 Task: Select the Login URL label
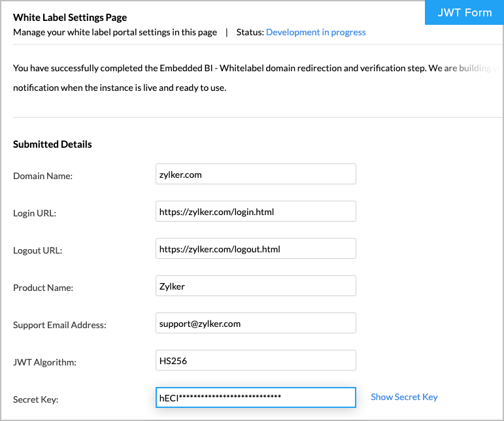point(35,213)
